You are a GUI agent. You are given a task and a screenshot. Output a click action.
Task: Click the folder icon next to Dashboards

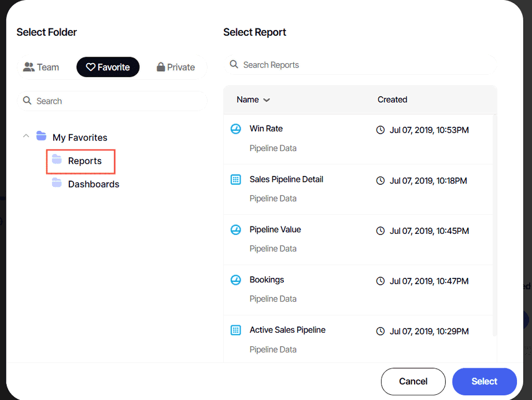tap(57, 183)
